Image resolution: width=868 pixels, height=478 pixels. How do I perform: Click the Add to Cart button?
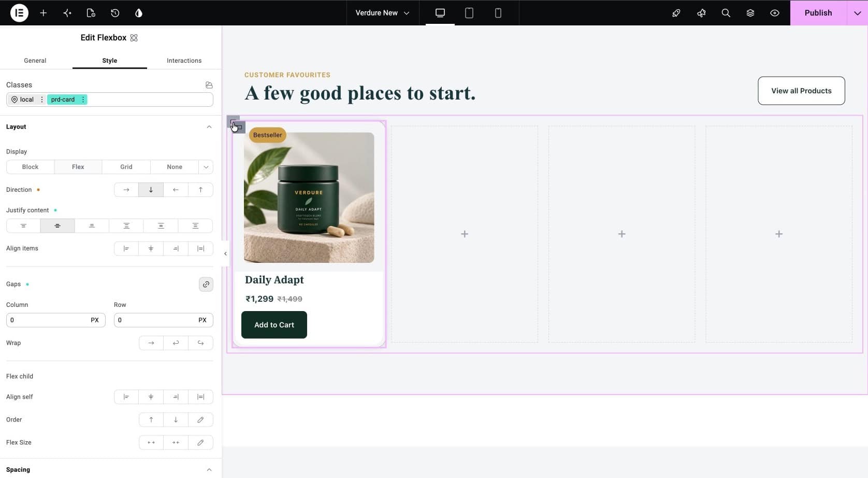[274, 325]
